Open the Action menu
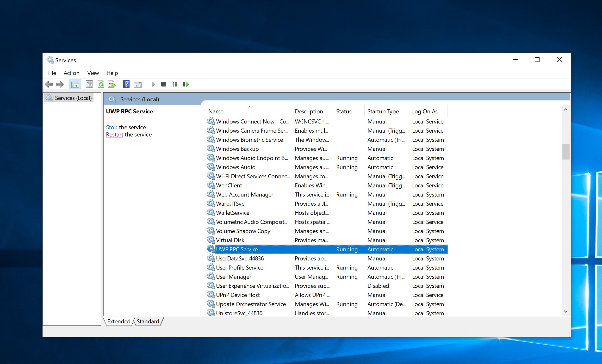The height and width of the screenshot is (364, 602). click(x=71, y=73)
